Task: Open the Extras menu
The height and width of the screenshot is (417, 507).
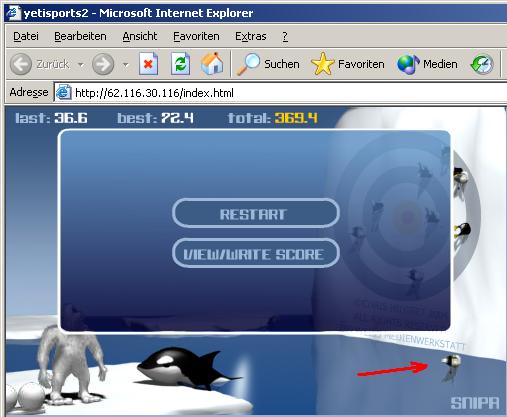Action: [251, 36]
